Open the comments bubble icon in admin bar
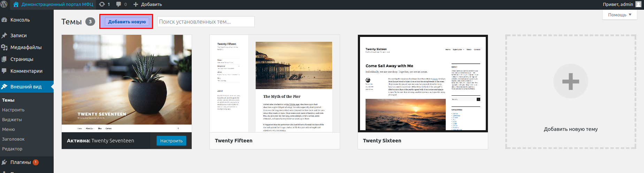The image size is (644, 173). (118, 4)
